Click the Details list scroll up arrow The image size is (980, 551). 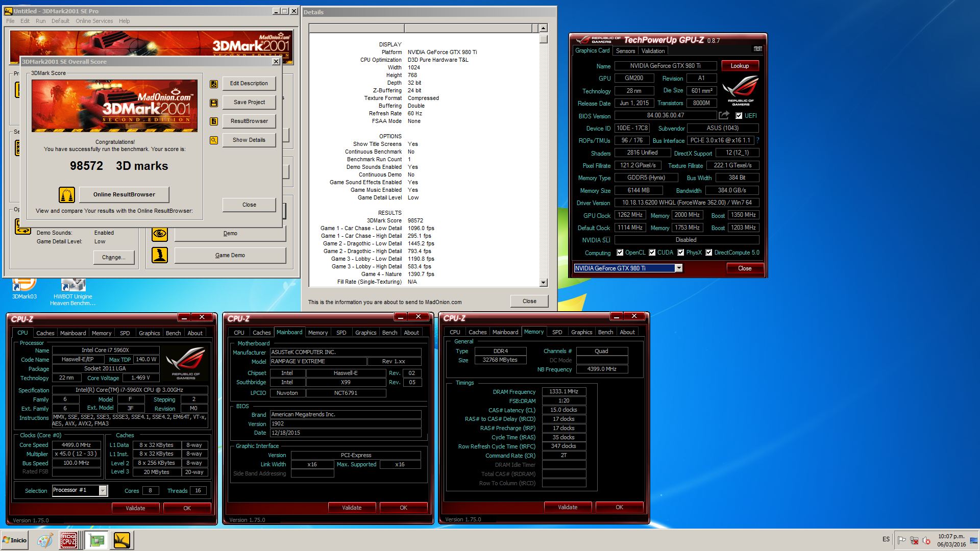[x=543, y=28]
